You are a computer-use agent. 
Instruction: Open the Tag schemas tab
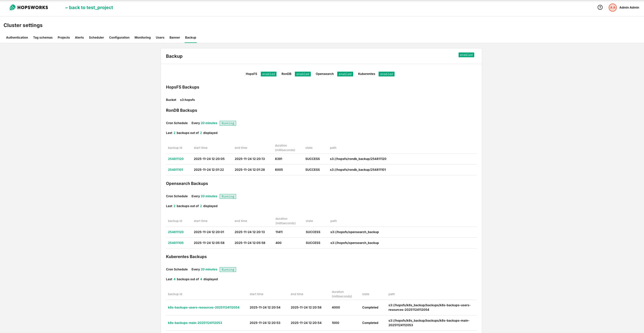click(42, 37)
